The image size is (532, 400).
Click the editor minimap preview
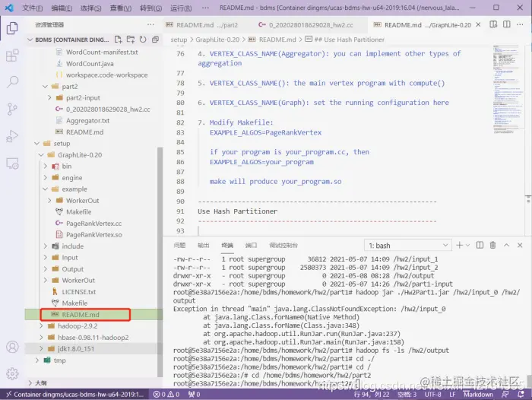coord(507,89)
